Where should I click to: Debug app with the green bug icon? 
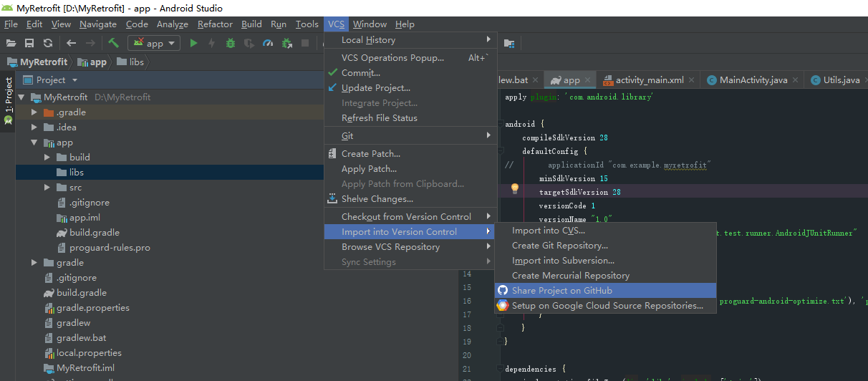click(x=231, y=43)
